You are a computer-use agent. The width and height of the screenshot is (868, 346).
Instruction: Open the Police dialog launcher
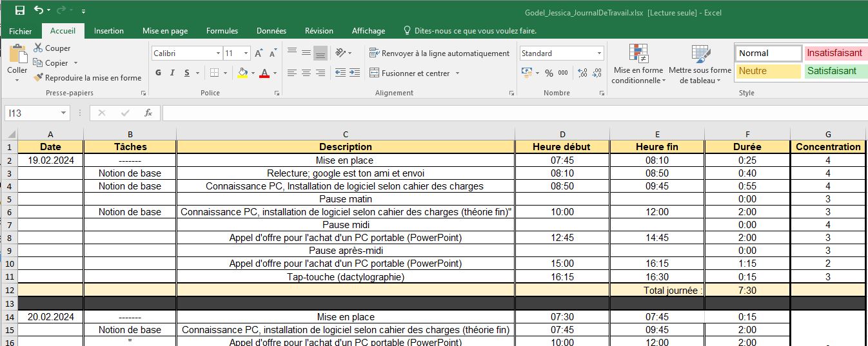tap(277, 93)
